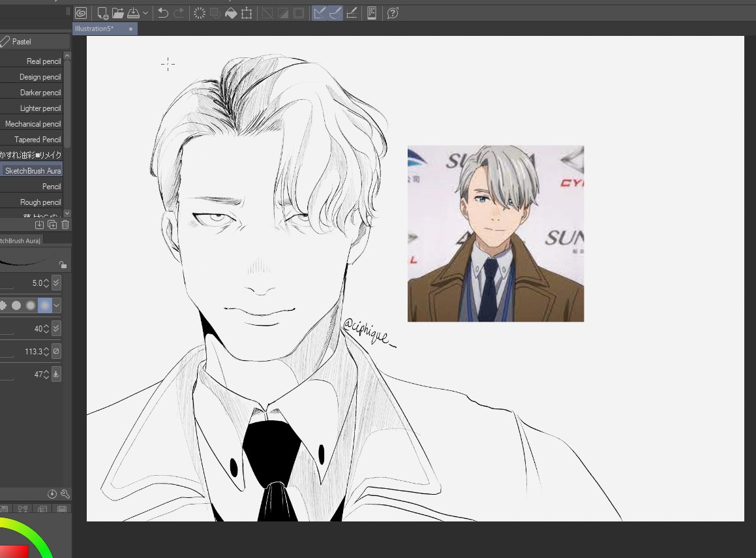Clear selection with the dotted circle icon
The image size is (756, 558).
199,13
